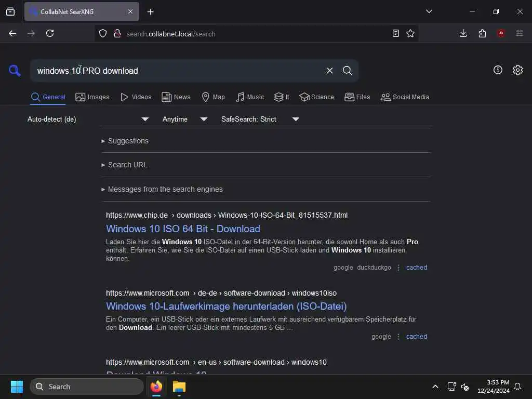Open the uBlock Origin extension icon
Image resolution: width=532 pixels, height=399 pixels.
[501, 33]
